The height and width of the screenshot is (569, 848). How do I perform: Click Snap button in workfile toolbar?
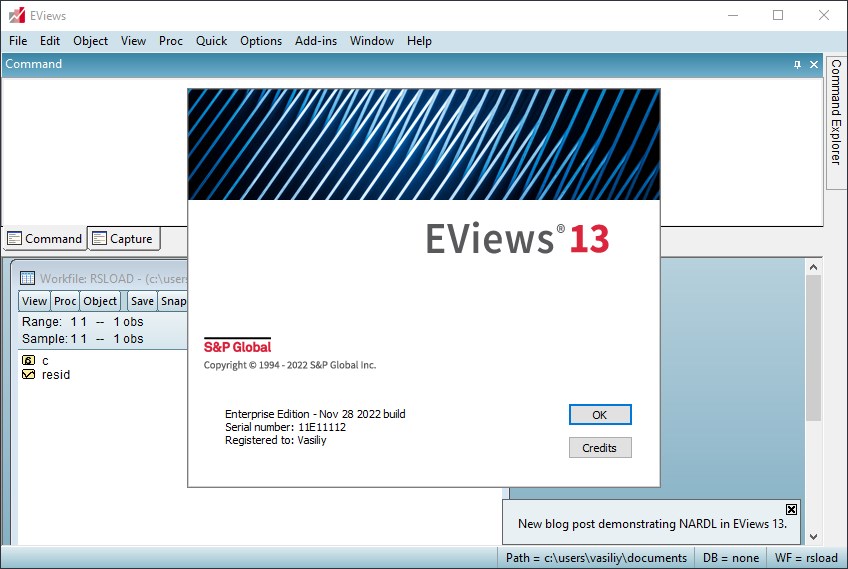click(173, 301)
